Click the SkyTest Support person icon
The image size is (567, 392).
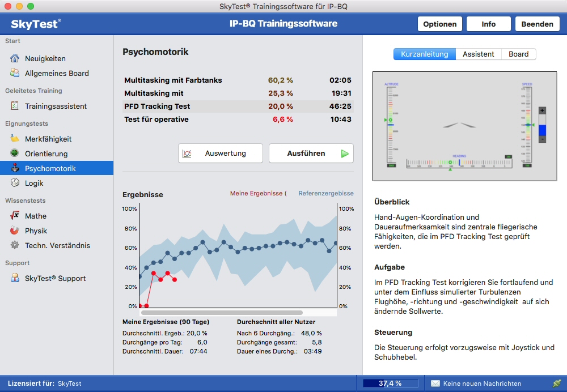pos(15,278)
